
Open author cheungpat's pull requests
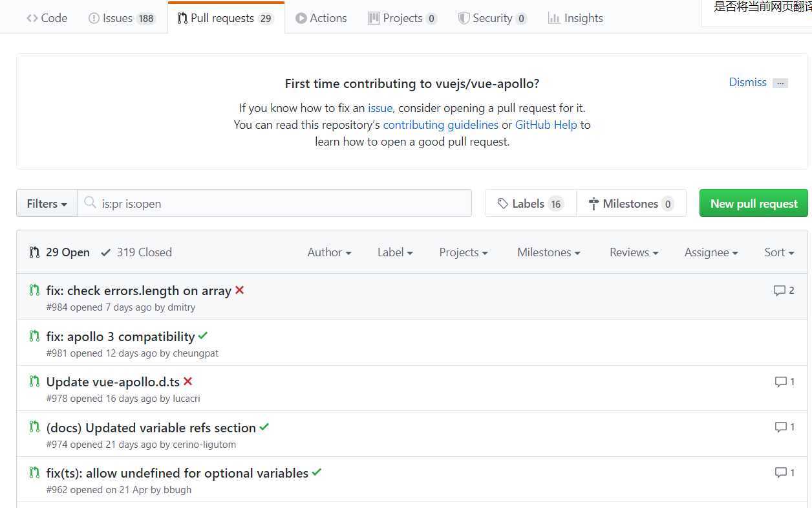[196, 353]
